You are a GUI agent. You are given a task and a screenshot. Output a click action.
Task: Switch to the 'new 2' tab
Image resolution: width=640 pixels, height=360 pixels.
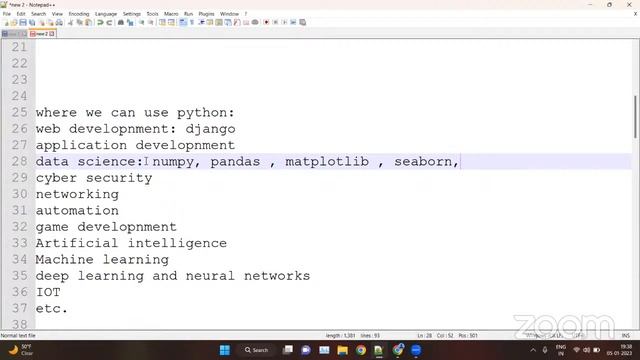[x=42, y=34]
